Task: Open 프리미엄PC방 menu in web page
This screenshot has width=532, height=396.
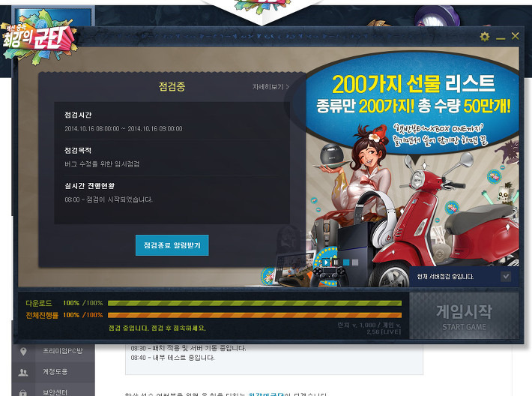Action: pos(63,351)
